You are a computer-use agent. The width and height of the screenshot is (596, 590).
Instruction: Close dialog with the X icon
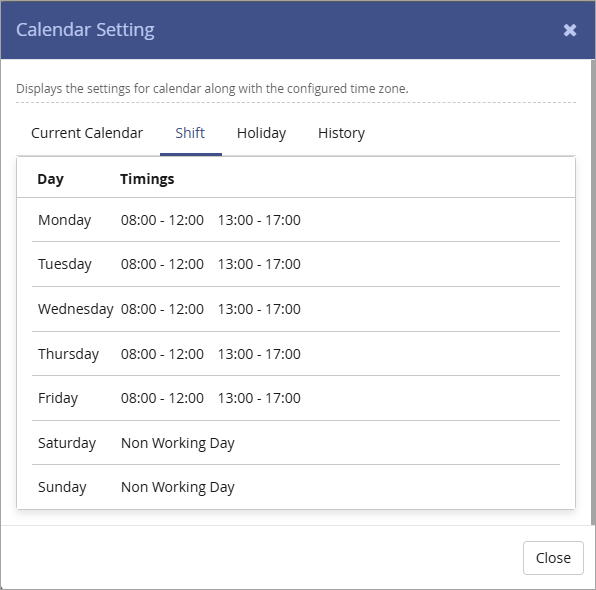570,30
